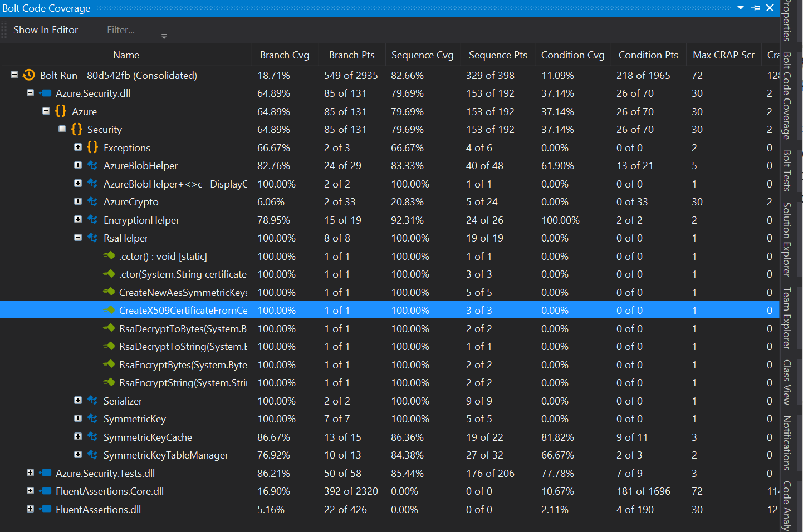803x532 pixels.
Task: Expand the FluentAssertions.Core.dll node
Action: 31,490
